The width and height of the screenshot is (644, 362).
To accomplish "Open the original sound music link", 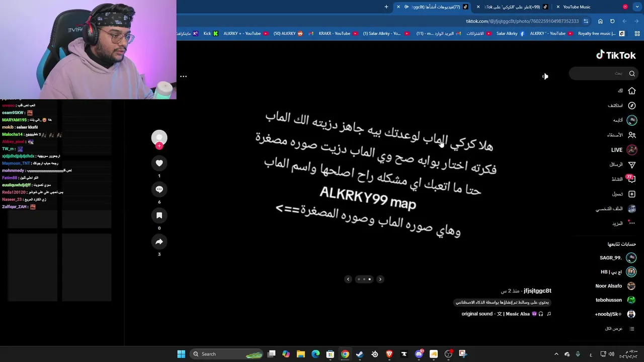I will (506, 314).
